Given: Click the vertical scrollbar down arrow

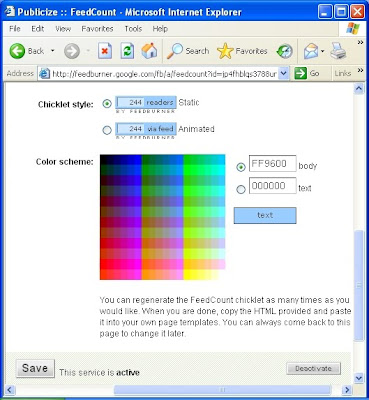Looking at the screenshot, I should (359, 378).
